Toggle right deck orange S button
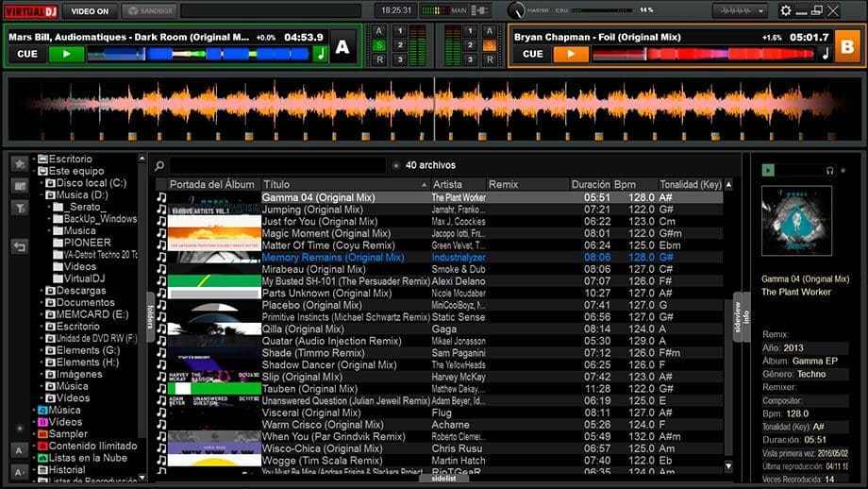868x489 pixels. pyautogui.click(x=490, y=45)
